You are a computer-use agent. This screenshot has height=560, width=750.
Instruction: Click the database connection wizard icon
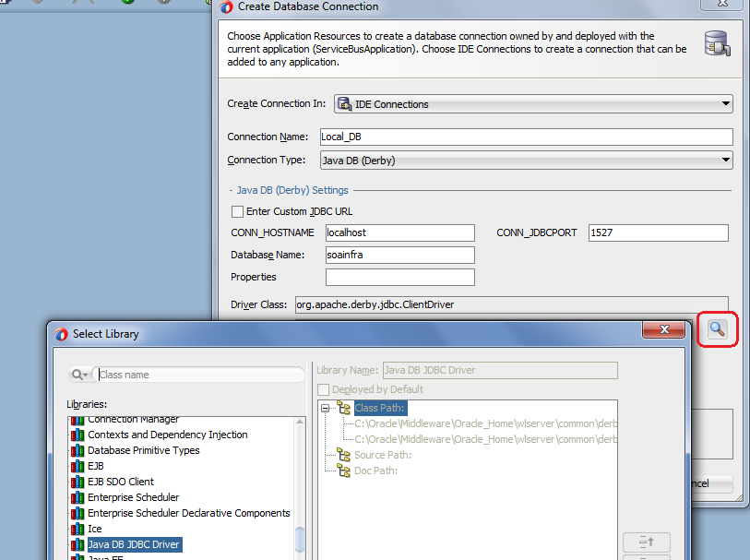[x=717, y=43]
